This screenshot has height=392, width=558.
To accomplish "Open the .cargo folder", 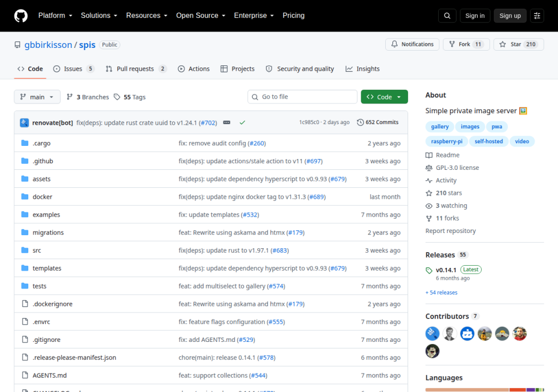I will point(41,143).
